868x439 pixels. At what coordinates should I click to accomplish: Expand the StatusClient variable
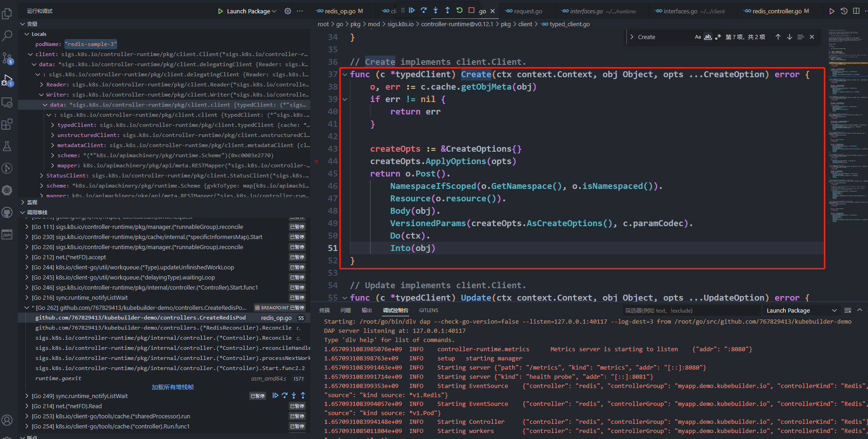point(42,176)
